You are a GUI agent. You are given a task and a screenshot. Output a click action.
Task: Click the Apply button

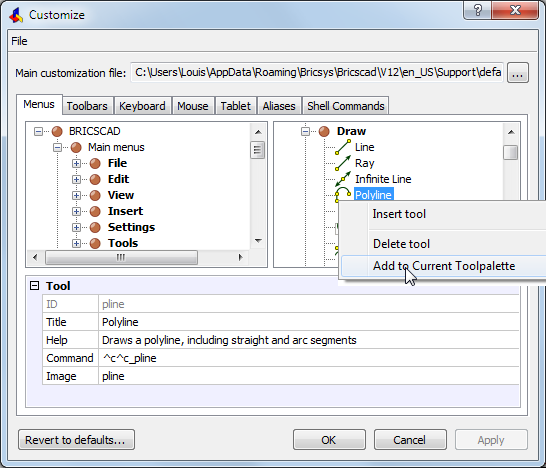click(491, 440)
